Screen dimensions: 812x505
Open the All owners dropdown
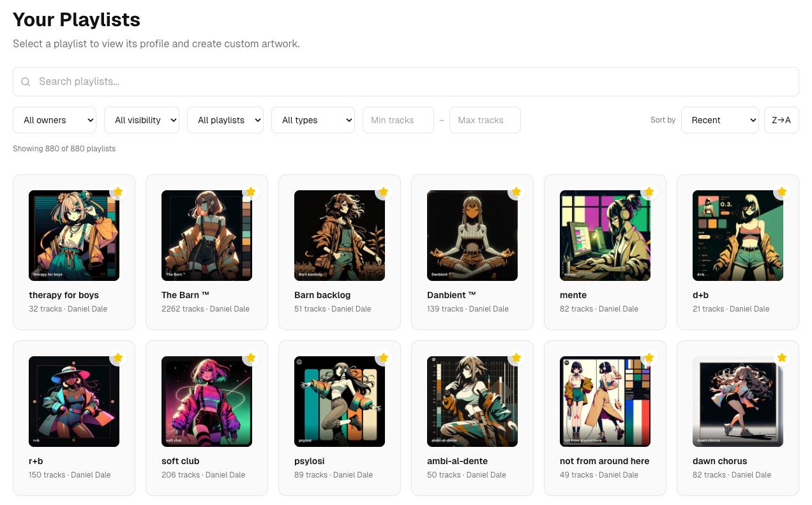click(x=54, y=120)
